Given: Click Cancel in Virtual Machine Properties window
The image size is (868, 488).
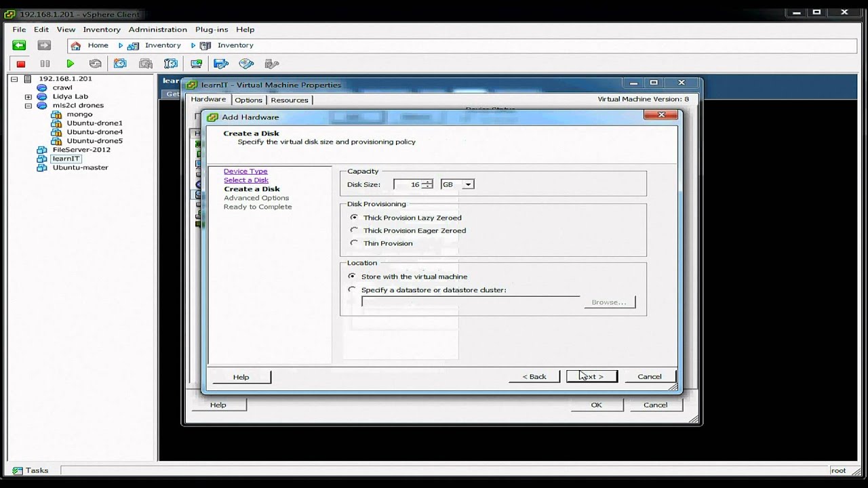Looking at the screenshot, I should [x=655, y=405].
